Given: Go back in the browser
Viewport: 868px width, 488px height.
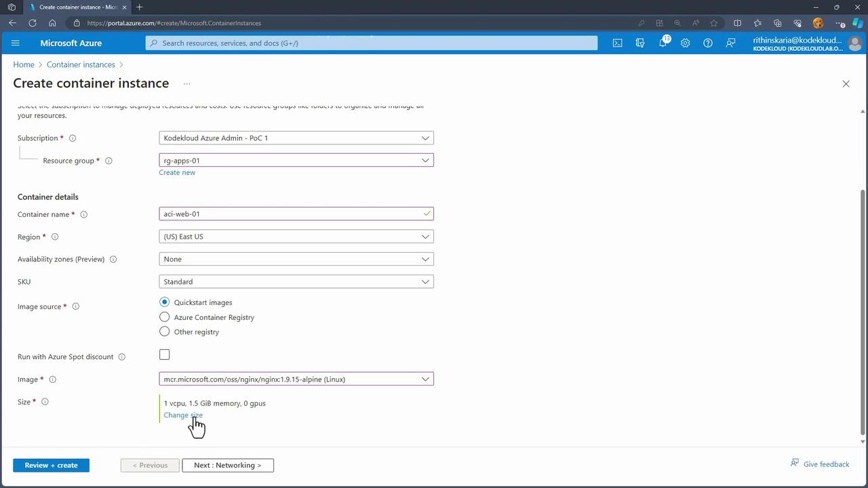Looking at the screenshot, I should (x=12, y=23).
